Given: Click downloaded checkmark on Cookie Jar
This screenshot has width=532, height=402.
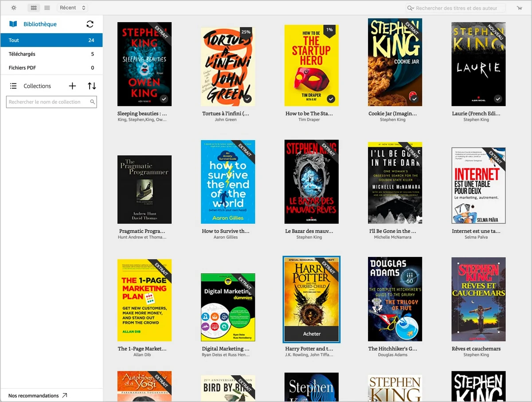Looking at the screenshot, I should click(415, 99).
